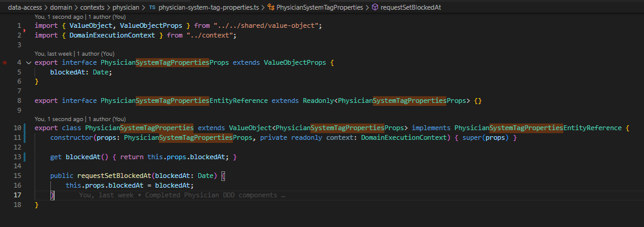644x227 pixels.
Task: Click 'this.props.blockedAt = blockedAt;' on line 16
Action: pos(129,185)
